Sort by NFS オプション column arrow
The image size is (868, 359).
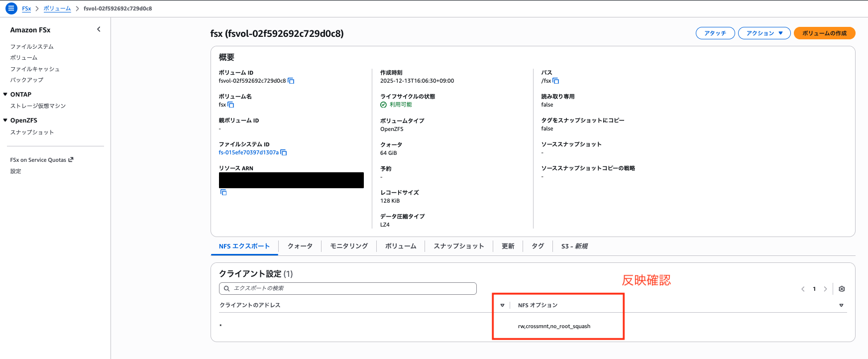coord(841,305)
